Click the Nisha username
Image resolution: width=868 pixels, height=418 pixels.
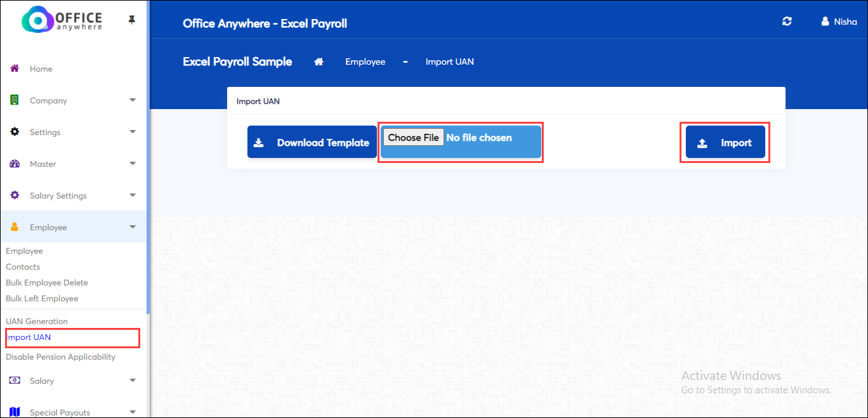(x=845, y=22)
